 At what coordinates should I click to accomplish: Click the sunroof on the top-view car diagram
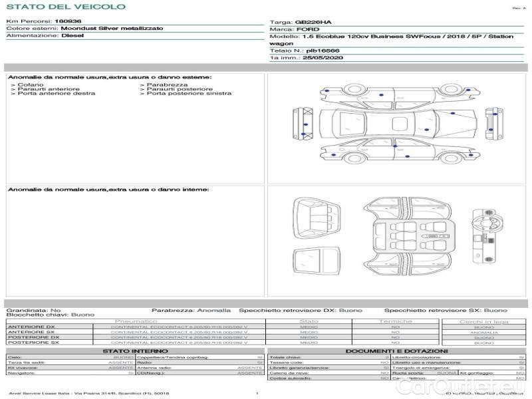click(400, 122)
